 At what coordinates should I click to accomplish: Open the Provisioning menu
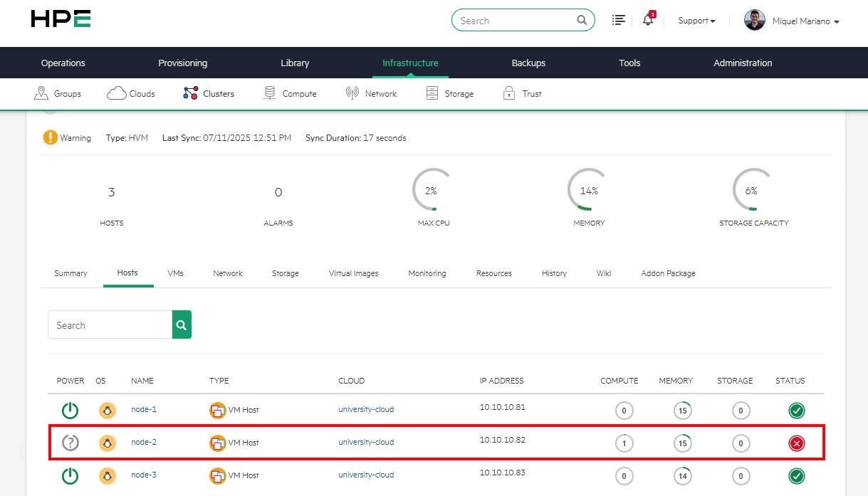pyautogui.click(x=182, y=63)
